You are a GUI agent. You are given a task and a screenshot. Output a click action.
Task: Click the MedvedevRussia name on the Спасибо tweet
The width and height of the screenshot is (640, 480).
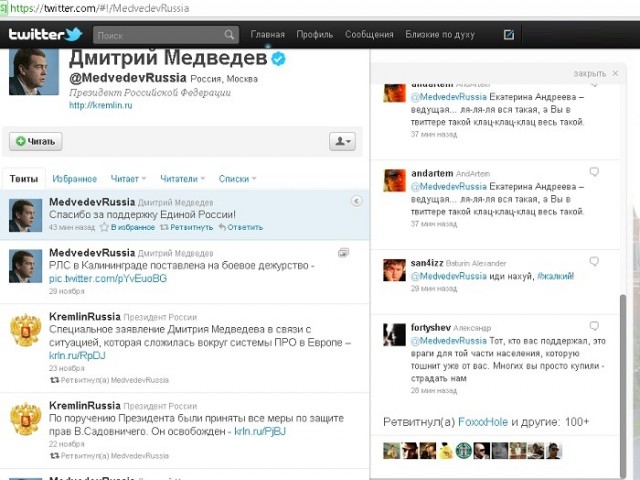(92, 202)
